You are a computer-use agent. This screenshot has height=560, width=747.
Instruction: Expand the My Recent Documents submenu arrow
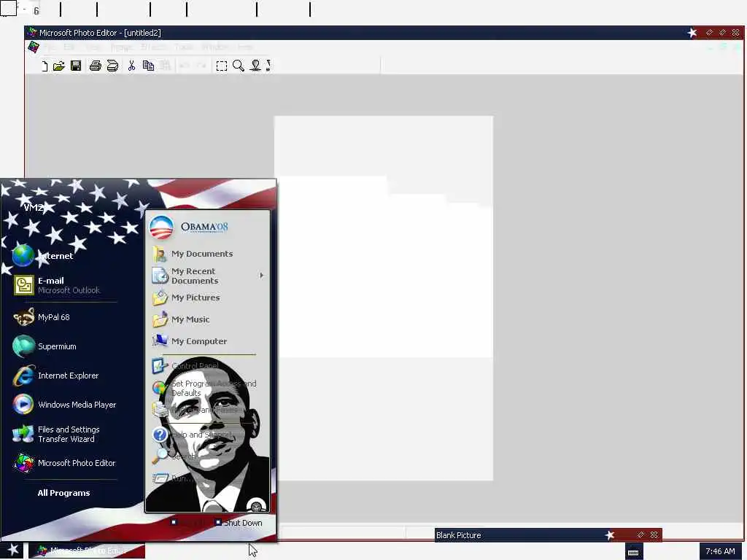[x=262, y=275]
